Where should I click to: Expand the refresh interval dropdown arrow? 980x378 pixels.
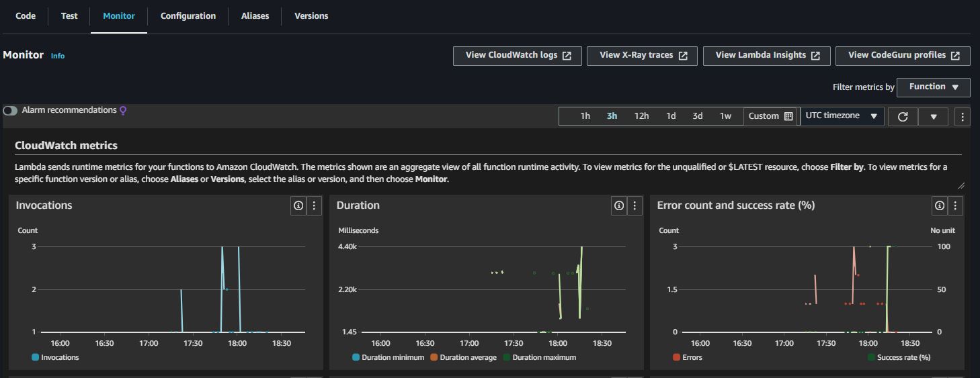(x=933, y=116)
